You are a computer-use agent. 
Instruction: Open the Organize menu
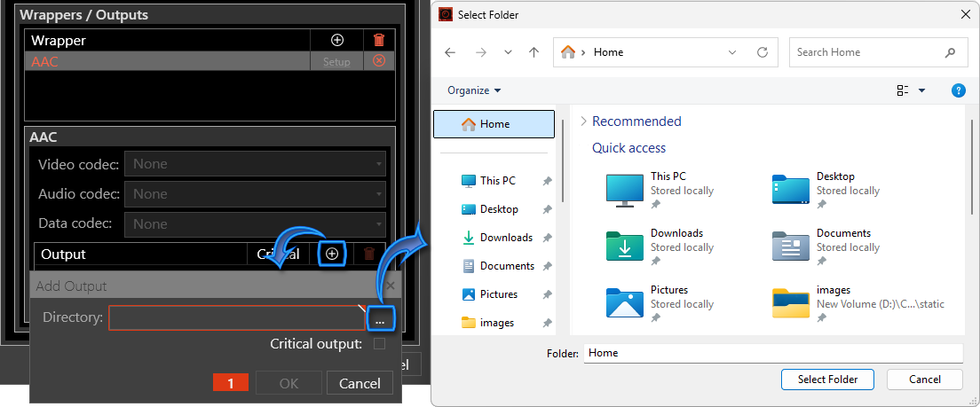pos(474,90)
